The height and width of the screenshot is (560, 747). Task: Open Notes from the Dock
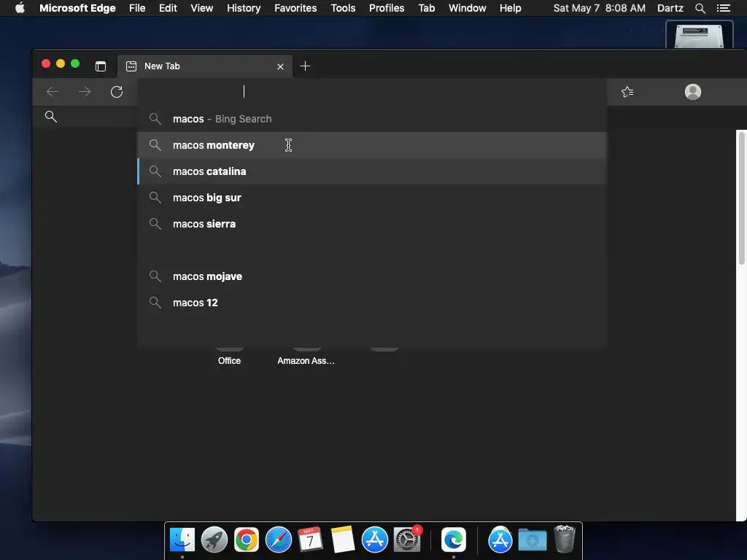click(343, 540)
